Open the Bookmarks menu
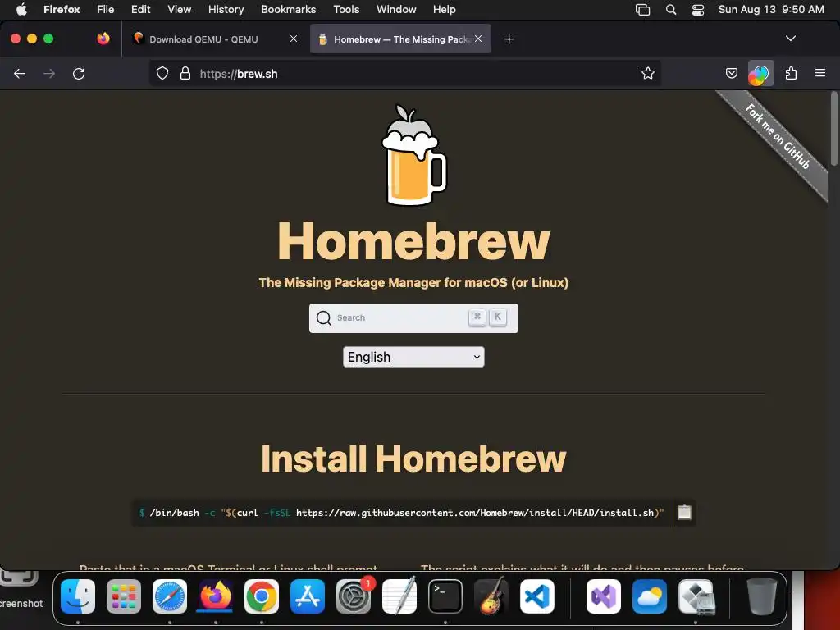Viewport: 840px width, 630px height. tap(288, 9)
